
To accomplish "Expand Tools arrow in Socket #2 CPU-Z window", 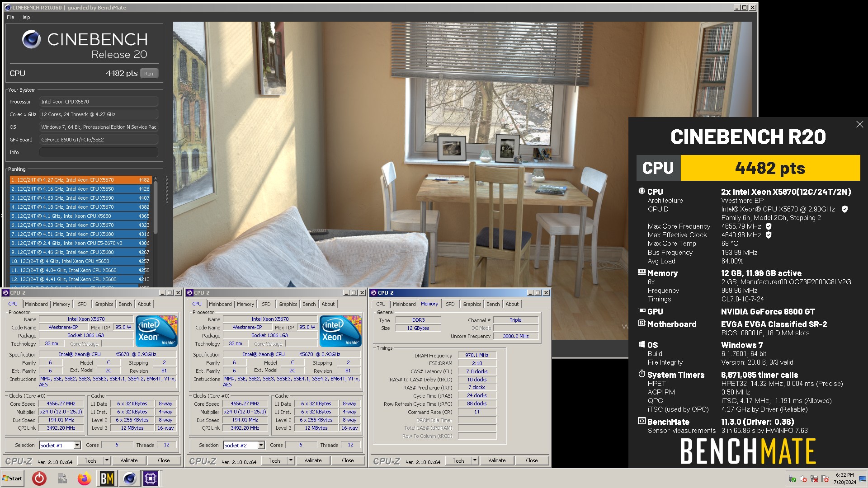I will click(x=291, y=460).
